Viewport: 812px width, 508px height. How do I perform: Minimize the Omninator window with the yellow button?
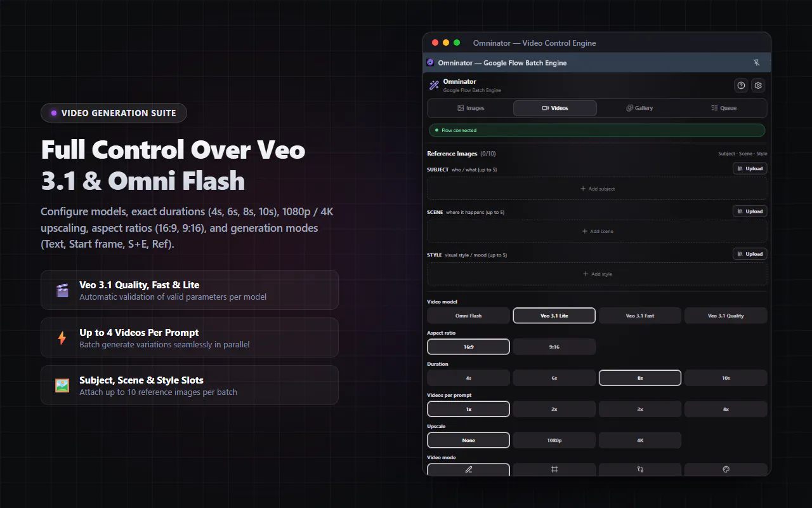[x=446, y=43]
